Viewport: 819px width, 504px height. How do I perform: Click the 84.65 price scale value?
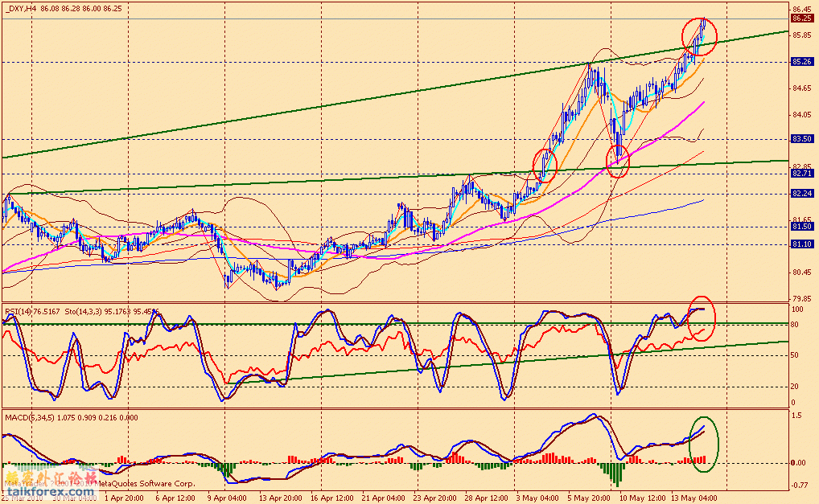pos(802,88)
